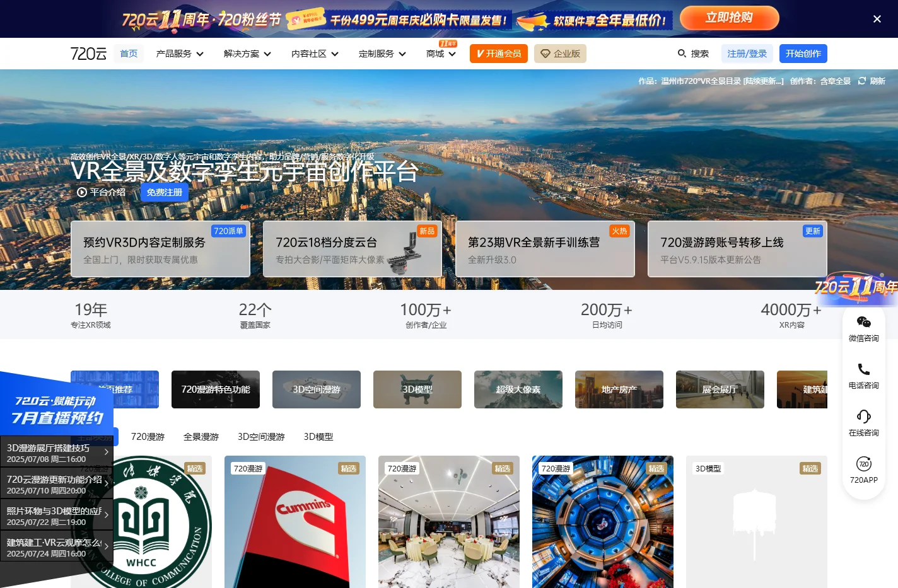Open the banquet hall 720漫游 thumbnail
The width and height of the screenshot is (898, 588).
449,522
